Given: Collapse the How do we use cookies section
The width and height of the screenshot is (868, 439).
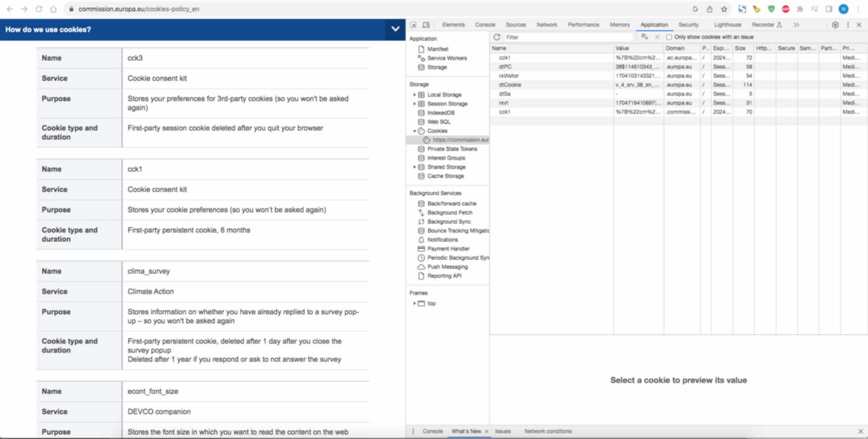Looking at the screenshot, I should (395, 29).
